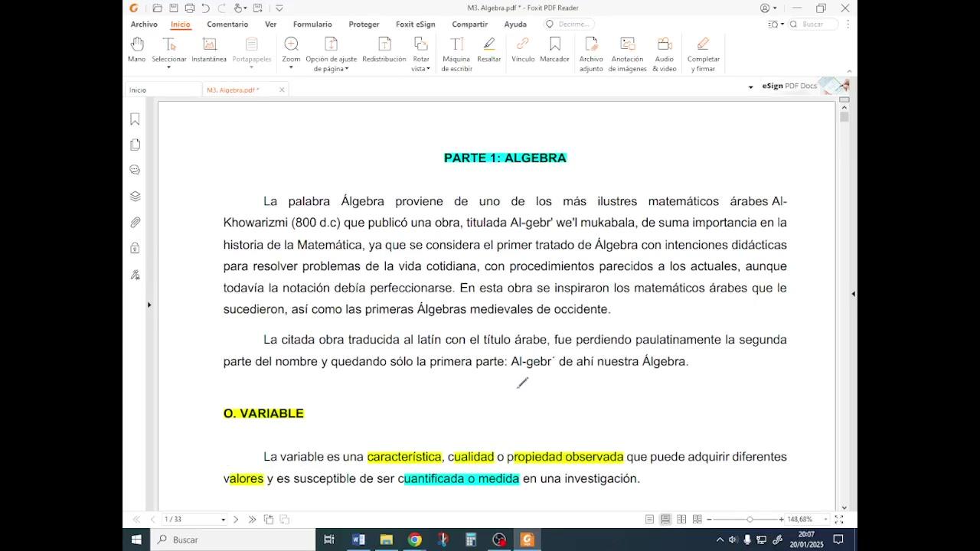
Task: Select the Mano hand tool
Action: coord(136,50)
